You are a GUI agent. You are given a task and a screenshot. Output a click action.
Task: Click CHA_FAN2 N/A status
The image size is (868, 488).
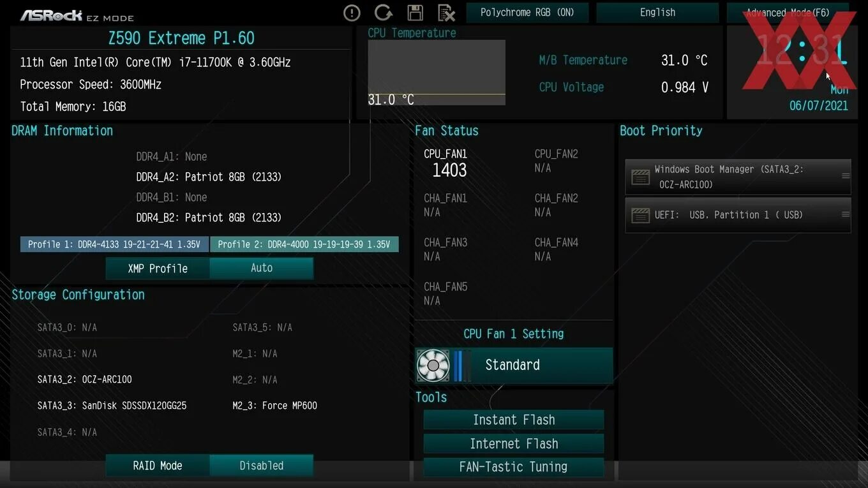pos(556,205)
